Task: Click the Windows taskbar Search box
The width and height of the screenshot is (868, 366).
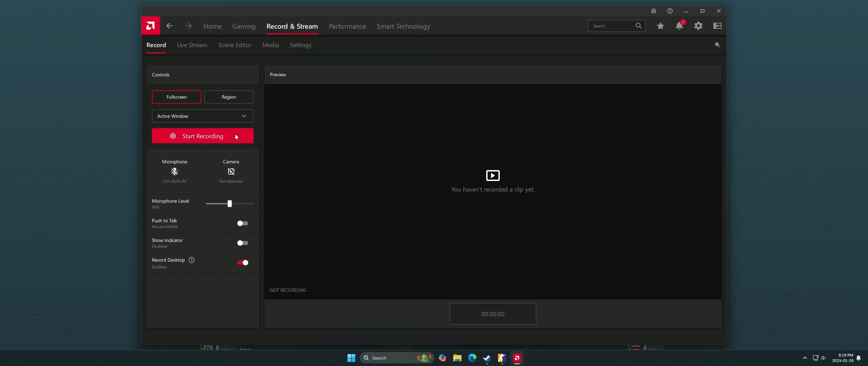Action: click(397, 358)
